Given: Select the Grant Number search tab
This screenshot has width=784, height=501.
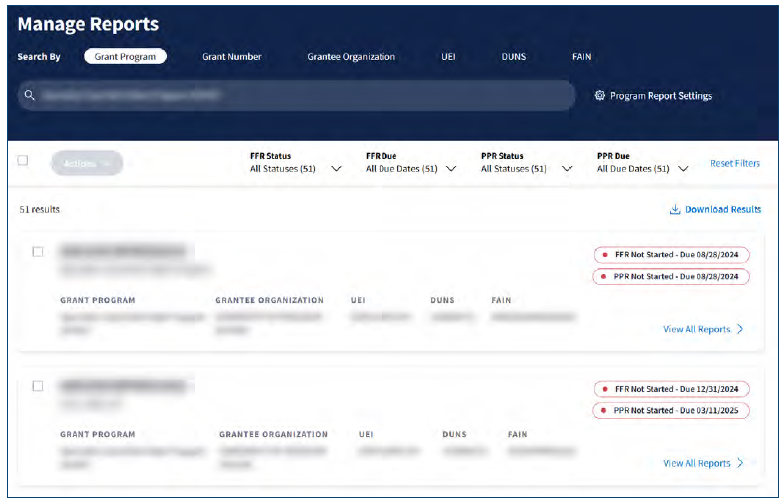Looking at the screenshot, I should pos(232,57).
